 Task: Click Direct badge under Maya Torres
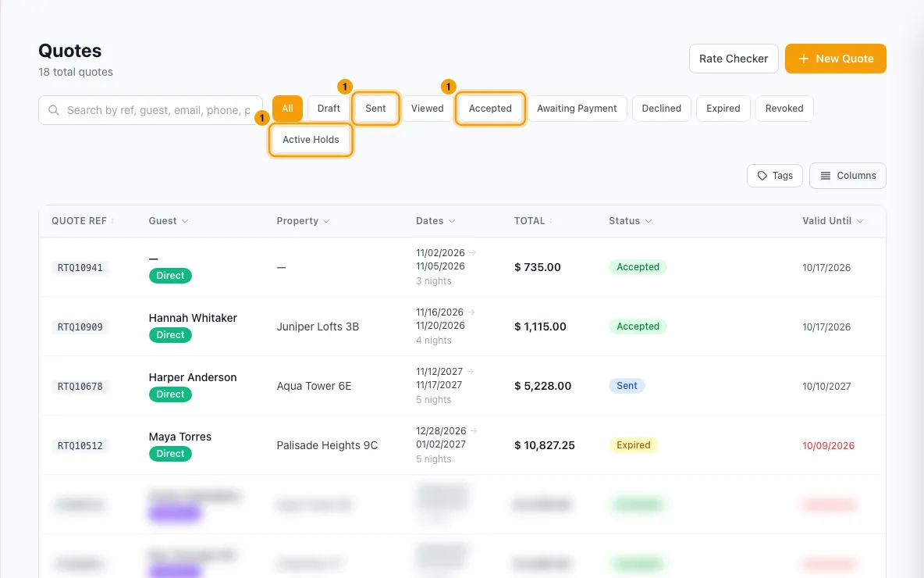[x=170, y=454]
